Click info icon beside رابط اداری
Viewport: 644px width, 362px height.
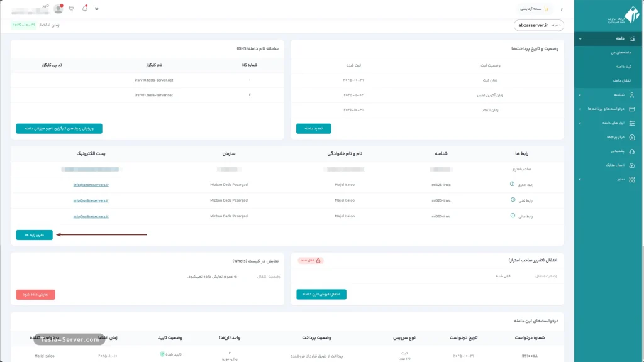tap(512, 184)
